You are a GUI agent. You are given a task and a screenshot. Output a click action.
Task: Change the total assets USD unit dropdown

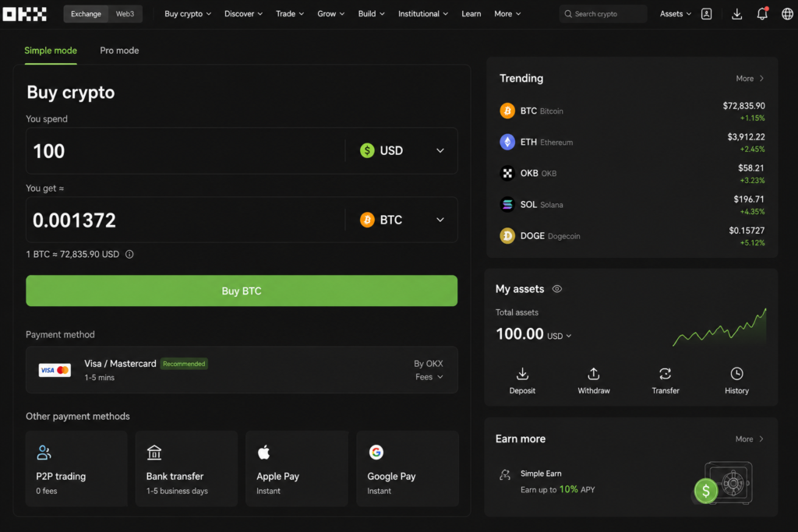point(559,336)
